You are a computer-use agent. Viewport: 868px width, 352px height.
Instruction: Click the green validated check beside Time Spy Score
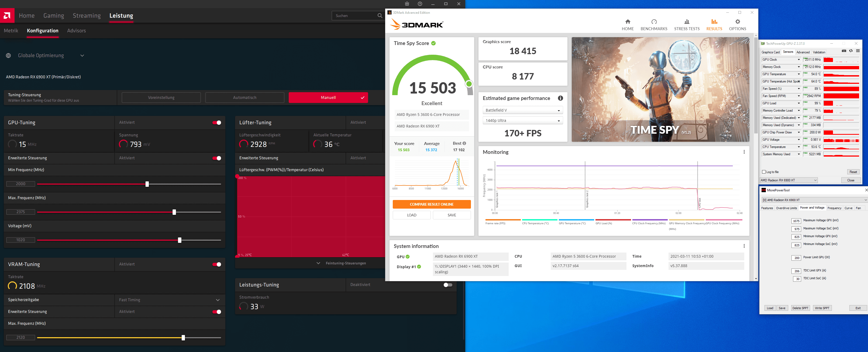[433, 43]
